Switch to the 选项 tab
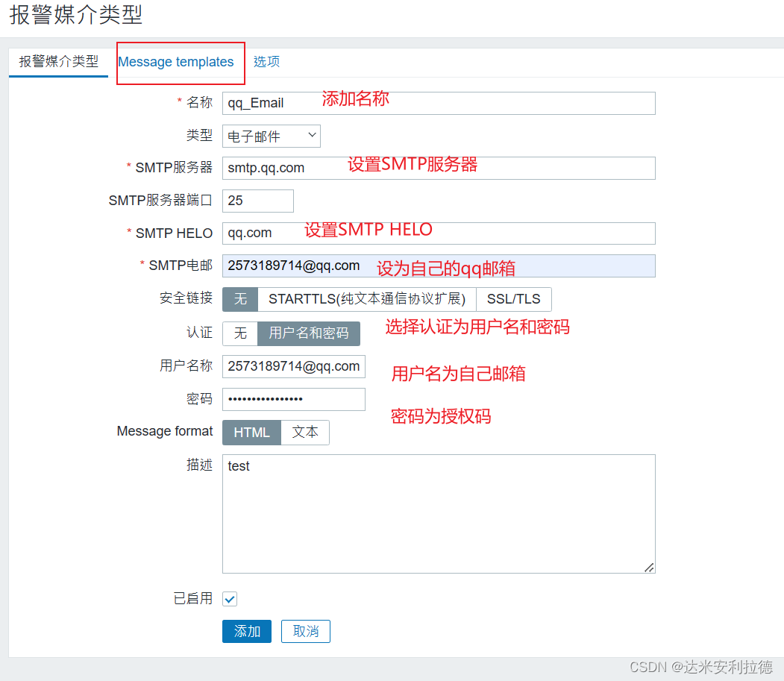 (266, 62)
